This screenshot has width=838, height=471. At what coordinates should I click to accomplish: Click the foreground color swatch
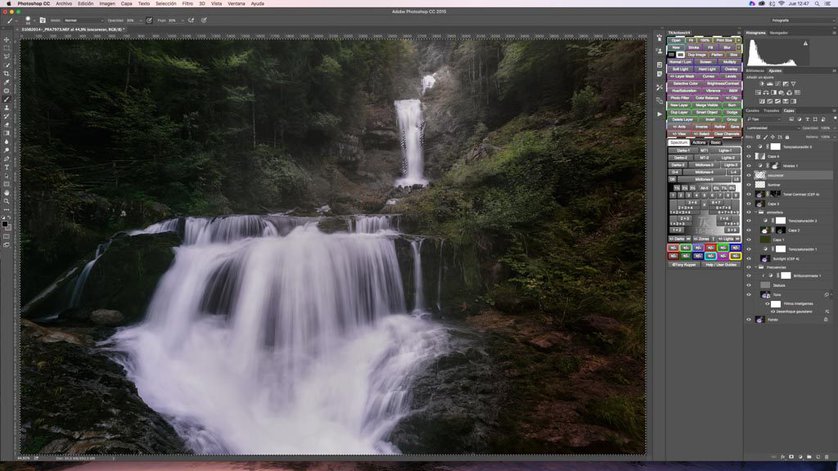(5, 221)
